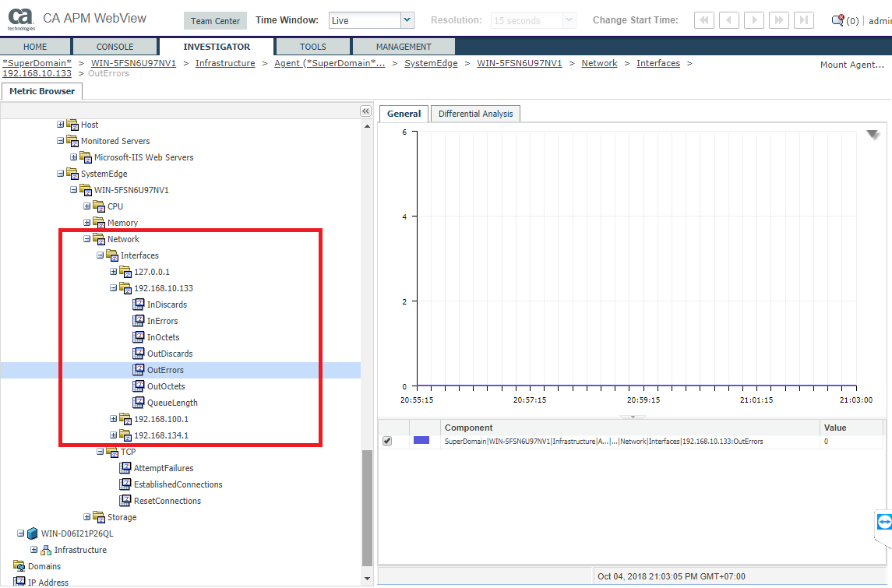The image size is (892, 588).
Task: Click the OutErrors metric icon
Action: [x=138, y=370]
